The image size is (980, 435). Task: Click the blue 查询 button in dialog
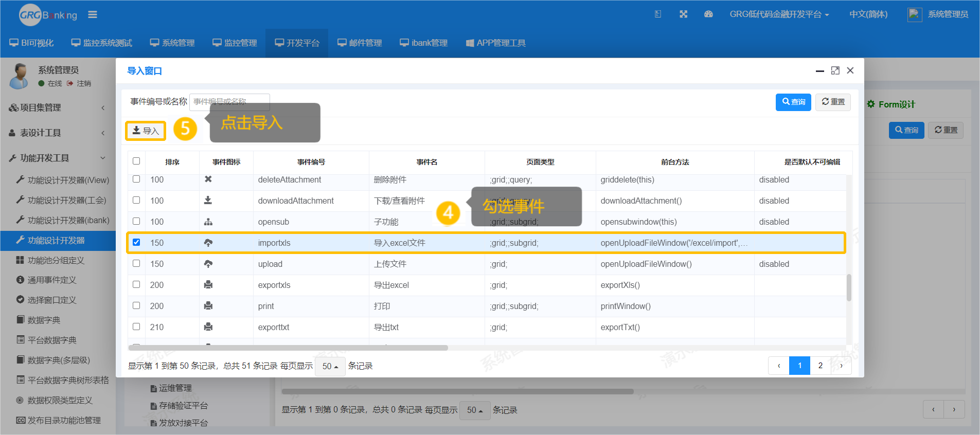[793, 102]
